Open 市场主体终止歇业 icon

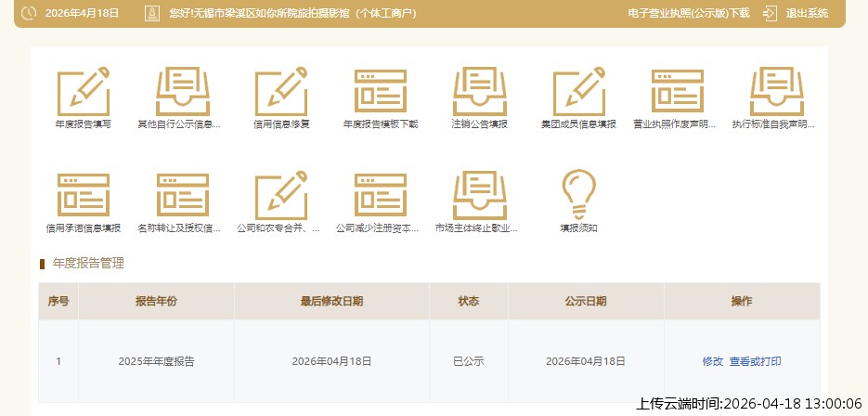480,195
